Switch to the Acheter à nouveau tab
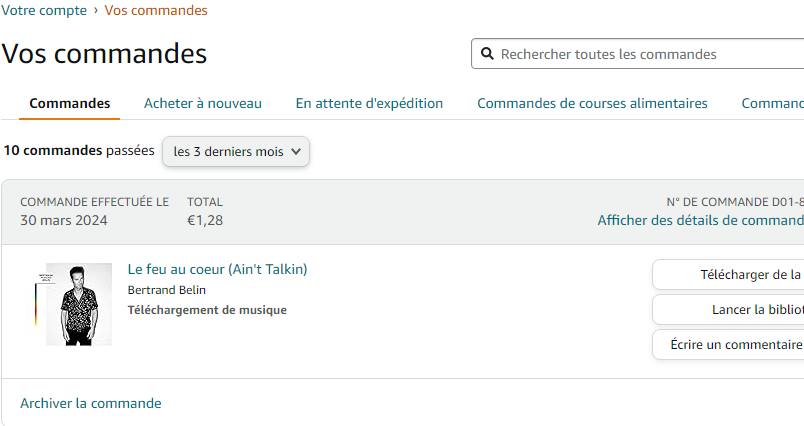 [203, 103]
